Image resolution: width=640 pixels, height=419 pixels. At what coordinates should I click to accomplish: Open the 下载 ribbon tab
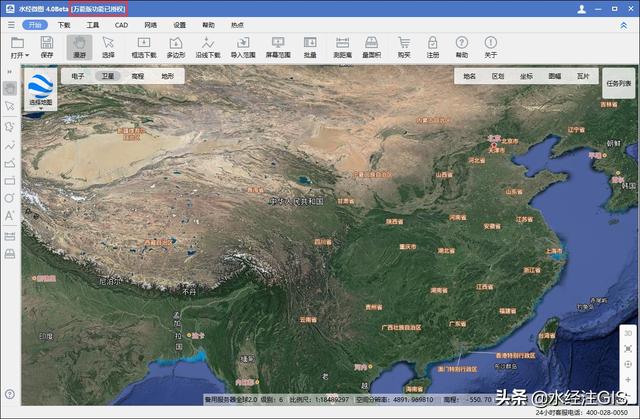point(64,25)
